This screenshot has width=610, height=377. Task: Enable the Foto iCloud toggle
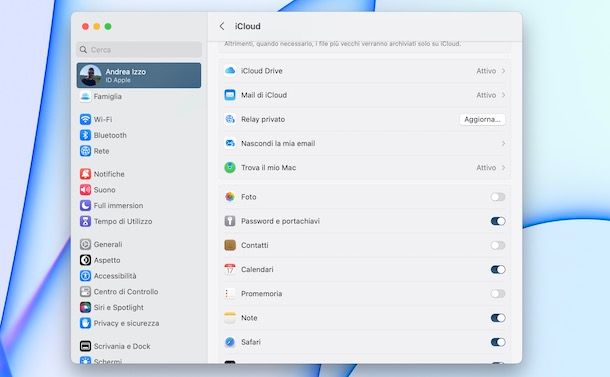click(498, 197)
